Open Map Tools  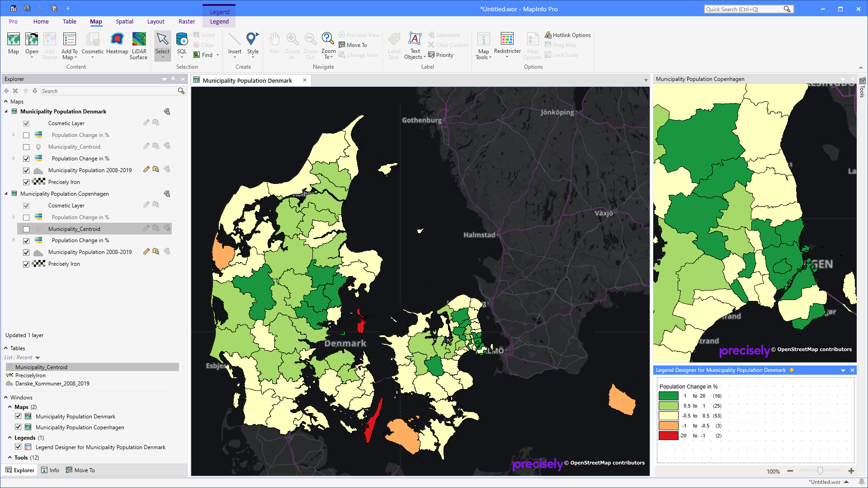(483, 45)
